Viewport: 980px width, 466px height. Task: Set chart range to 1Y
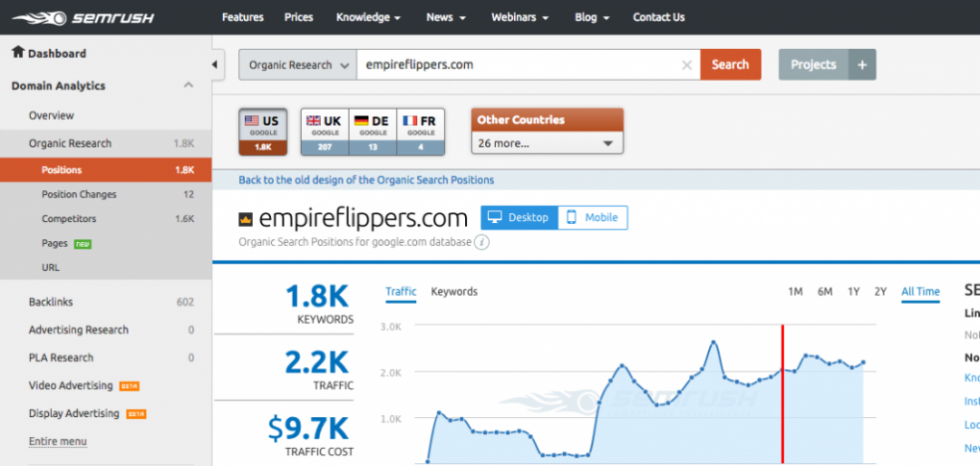click(x=854, y=292)
